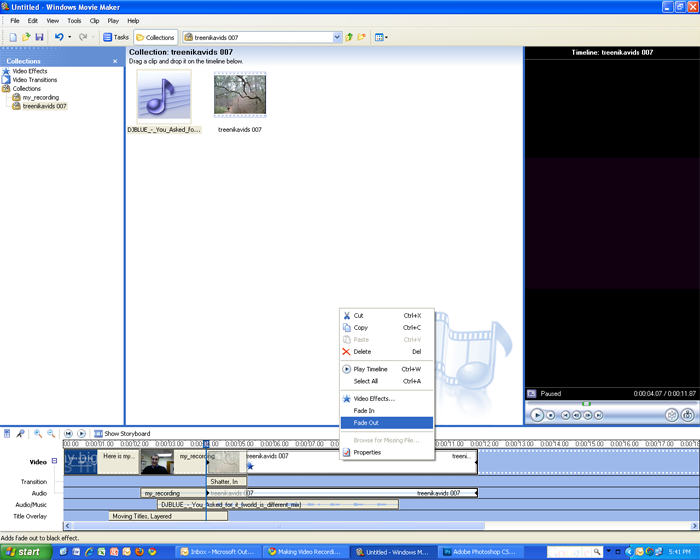The width and height of the screenshot is (700, 560).
Task: Choose Copy from context menu
Action: coord(387,327)
